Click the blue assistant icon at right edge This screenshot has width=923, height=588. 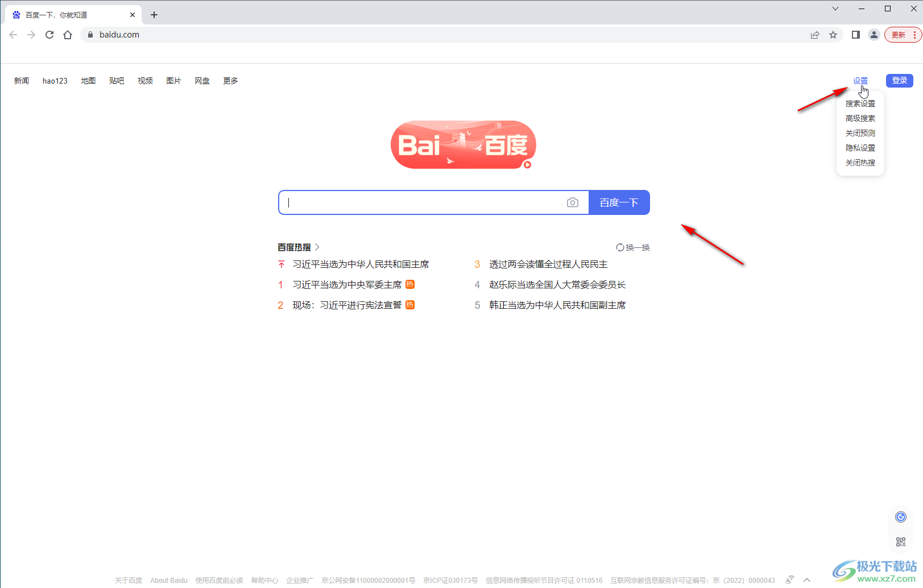coord(901,517)
